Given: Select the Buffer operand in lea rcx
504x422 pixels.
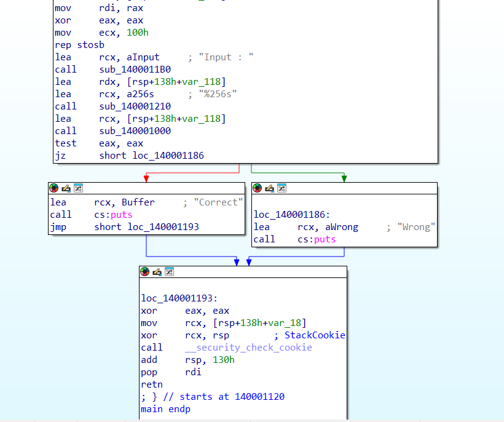Looking at the screenshot, I should pos(138,202).
